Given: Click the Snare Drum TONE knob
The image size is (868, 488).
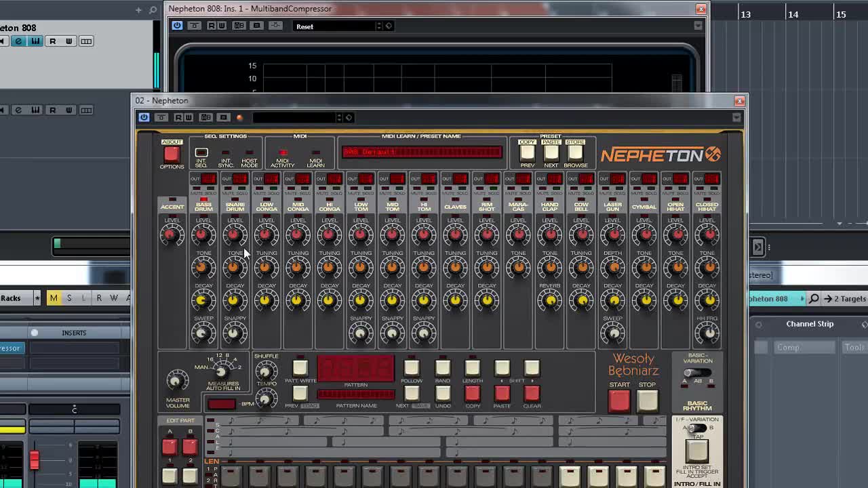Looking at the screenshot, I should pyautogui.click(x=235, y=268).
